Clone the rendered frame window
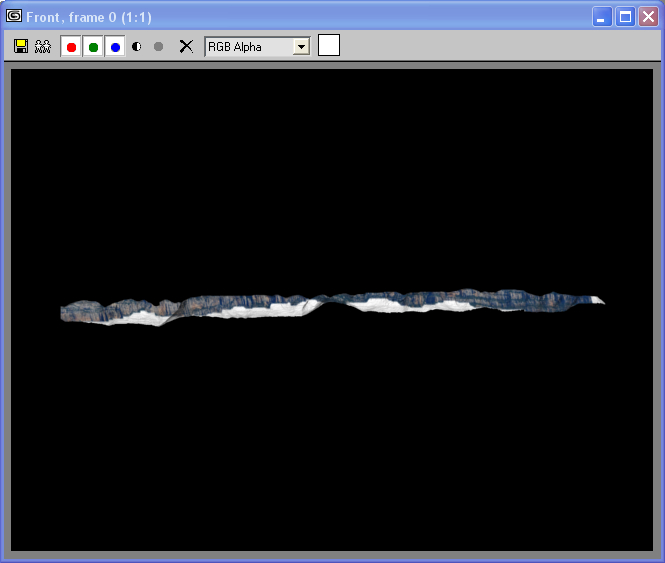 coord(43,46)
